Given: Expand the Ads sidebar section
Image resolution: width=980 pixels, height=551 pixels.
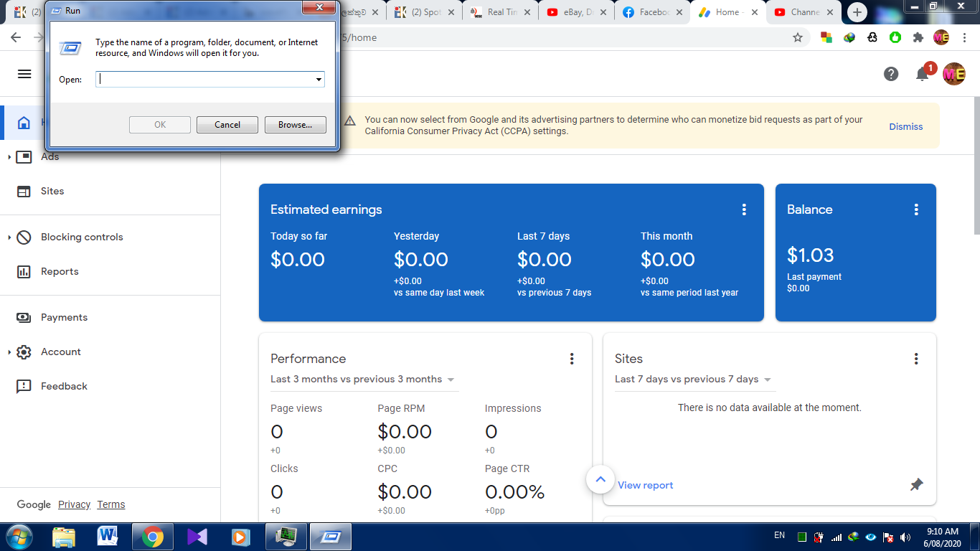Looking at the screenshot, I should [x=9, y=156].
